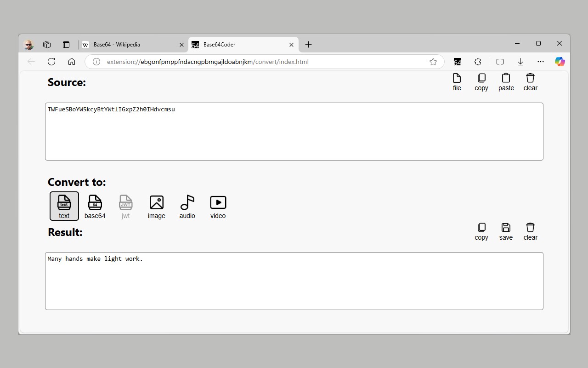
Task: Copy the Result text
Action: (x=481, y=231)
